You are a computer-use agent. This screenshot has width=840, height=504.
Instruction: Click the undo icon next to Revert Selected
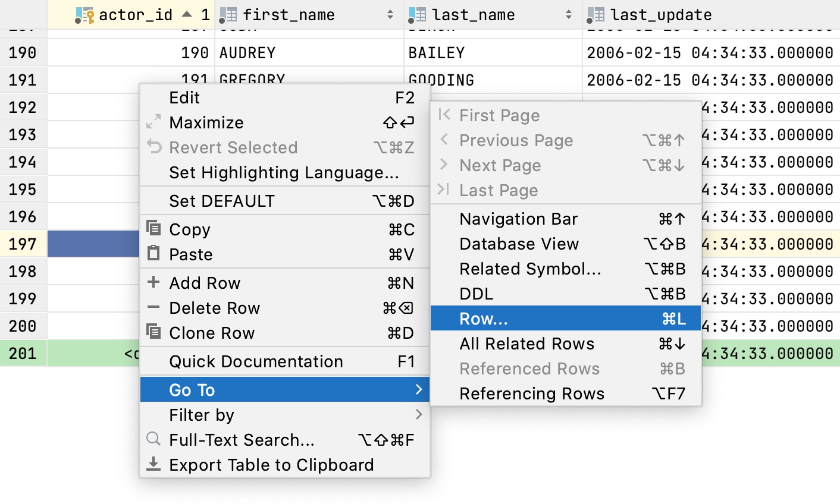click(154, 147)
